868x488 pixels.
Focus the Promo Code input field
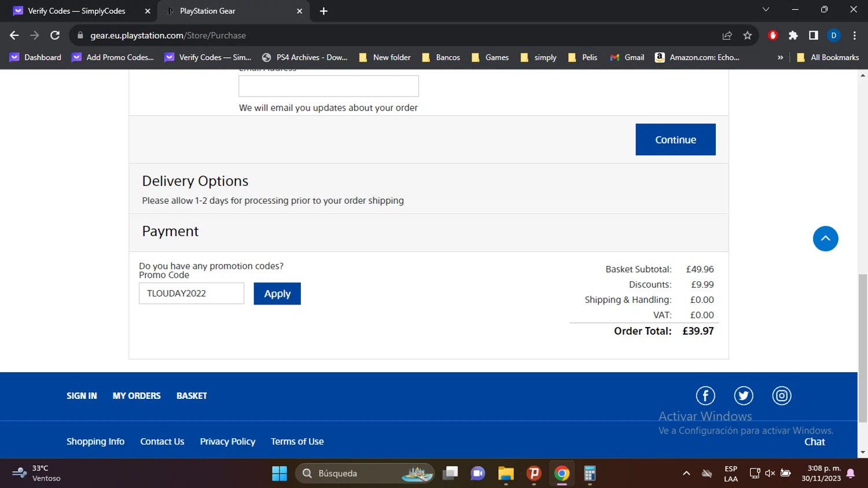pyautogui.click(x=192, y=293)
